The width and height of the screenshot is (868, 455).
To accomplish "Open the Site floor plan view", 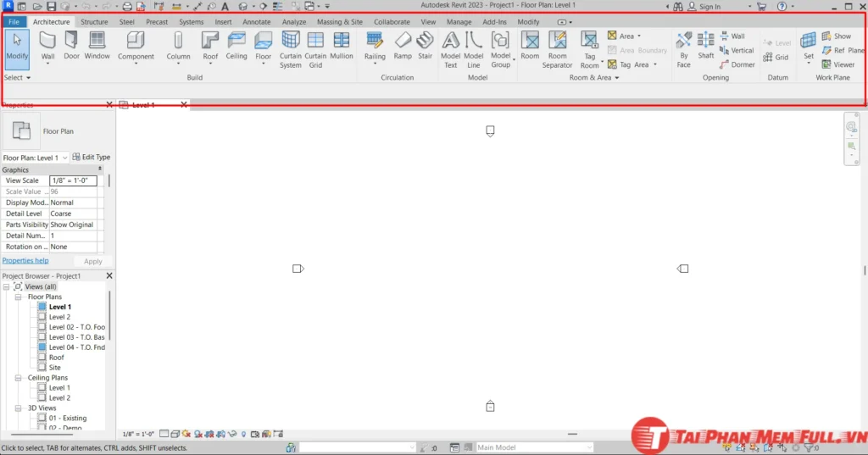I will pos(54,368).
